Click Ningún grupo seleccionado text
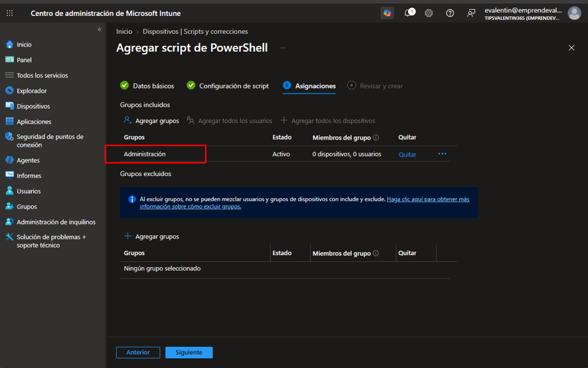Screen dimensions: 588x368 (x=162, y=268)
